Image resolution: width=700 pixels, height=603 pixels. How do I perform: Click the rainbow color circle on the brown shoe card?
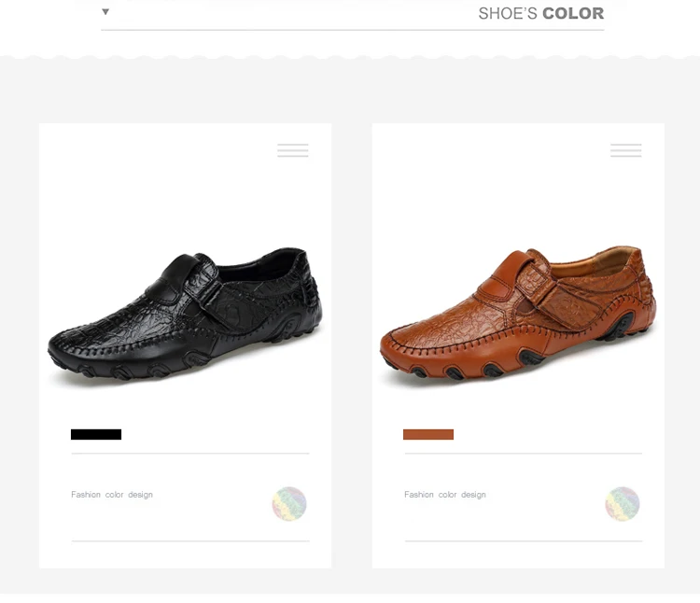click(623, 503)
